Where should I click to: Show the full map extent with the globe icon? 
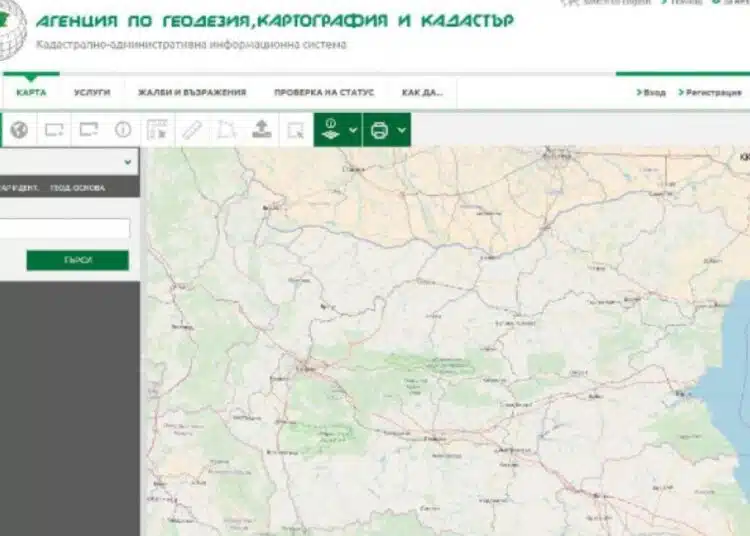(19, 130)
